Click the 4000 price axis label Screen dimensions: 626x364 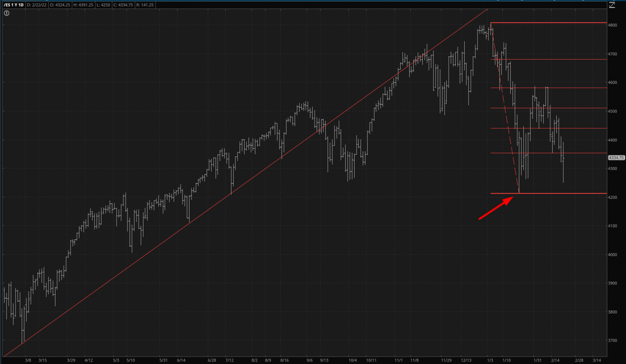613,254
